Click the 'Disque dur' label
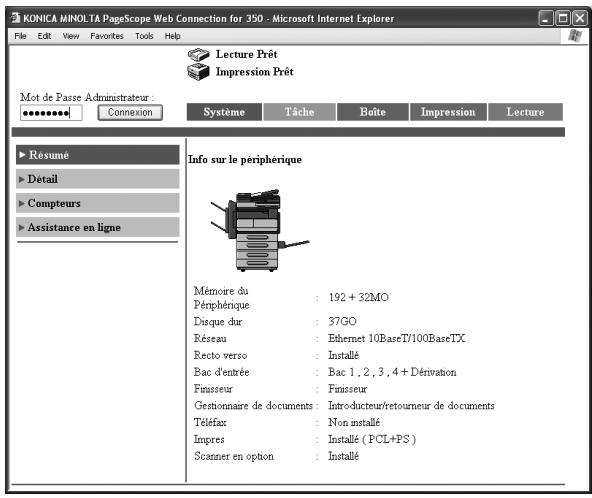 (x=218, y=322)
